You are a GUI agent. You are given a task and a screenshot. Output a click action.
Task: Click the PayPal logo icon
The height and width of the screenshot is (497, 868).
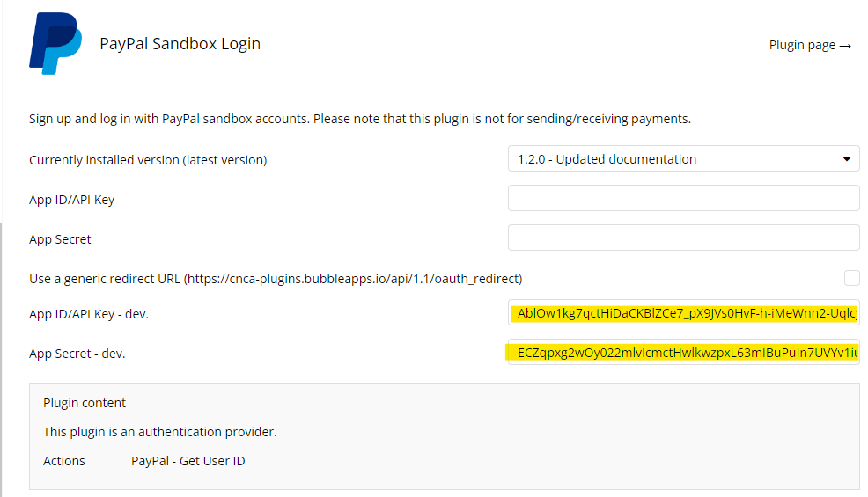tap(55, 43)
